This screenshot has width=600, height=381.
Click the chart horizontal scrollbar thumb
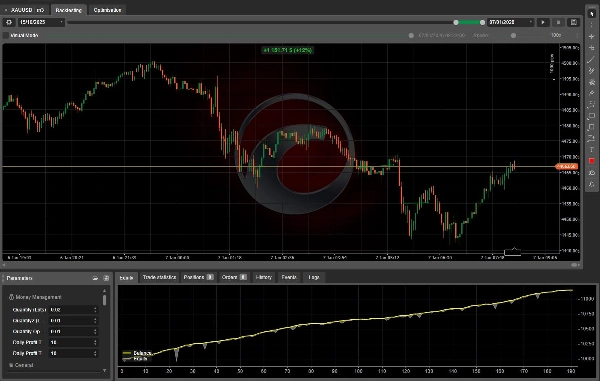click(574, 265)
